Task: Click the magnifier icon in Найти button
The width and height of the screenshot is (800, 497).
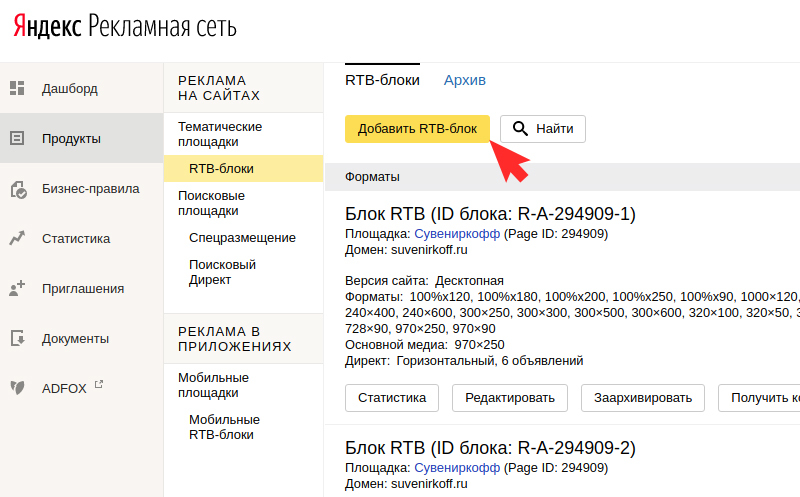Action: click(x=520, y=129)
